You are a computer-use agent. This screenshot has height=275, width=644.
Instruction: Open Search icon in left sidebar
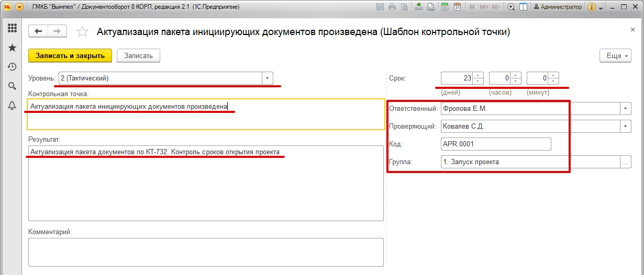[x=12, y=86]
